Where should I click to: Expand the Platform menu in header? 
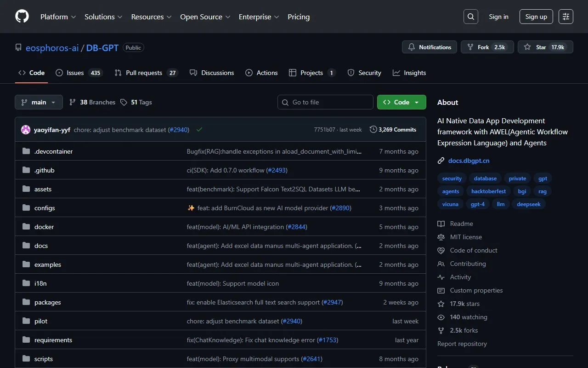[58, 17]
